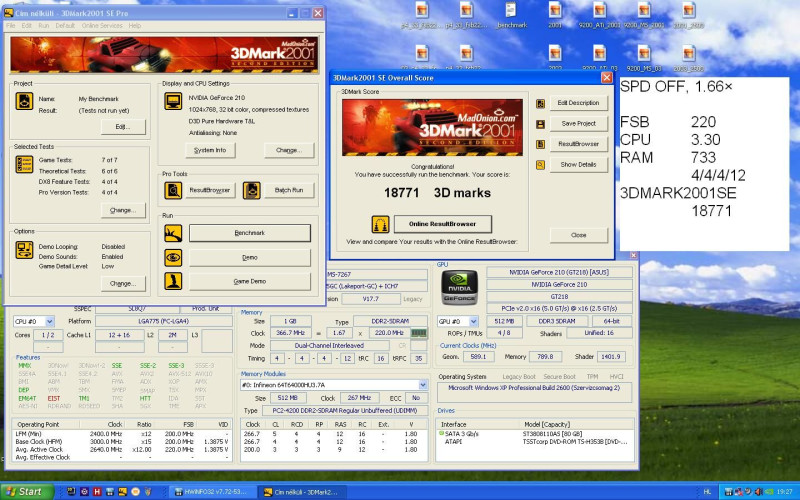
Task: Click the PC2-4200 DDR2-SDRAM module type field
Action: [345, 410]
